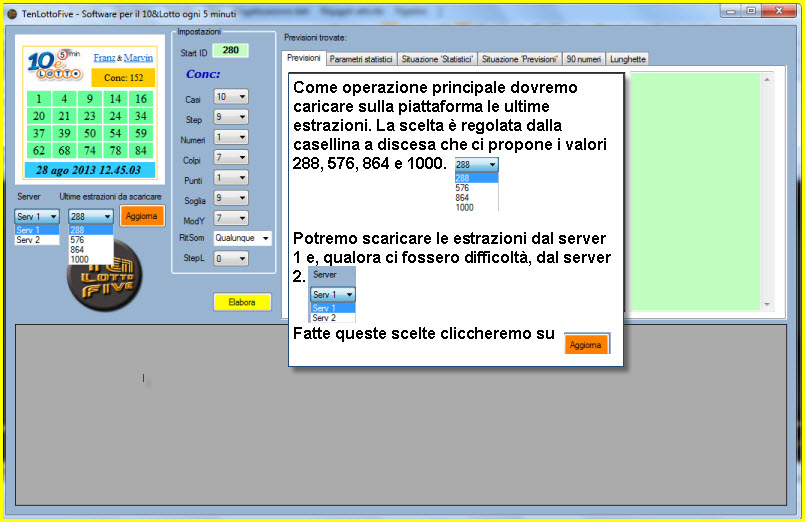This screenshot has width=805, height=522.
Task: Click into the Start ID field
Action: coord(230,51)
